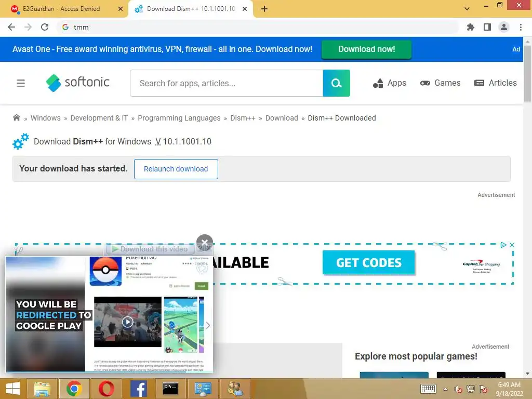
Task: Show hidden system tray icons
Action: pos(445,389)
